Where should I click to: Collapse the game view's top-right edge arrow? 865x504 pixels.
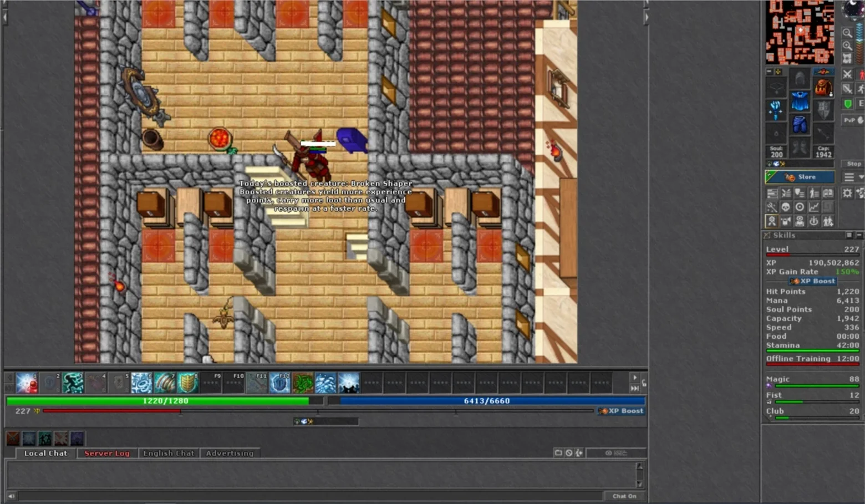645,17
